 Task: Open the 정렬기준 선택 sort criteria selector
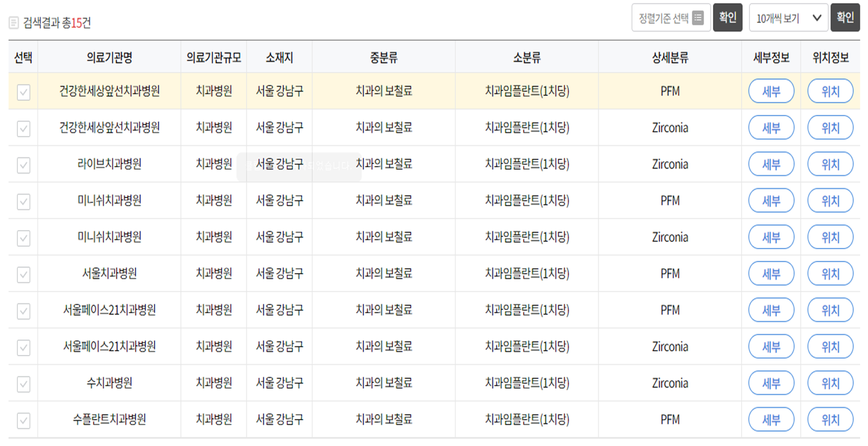click(x=671, y=18)
